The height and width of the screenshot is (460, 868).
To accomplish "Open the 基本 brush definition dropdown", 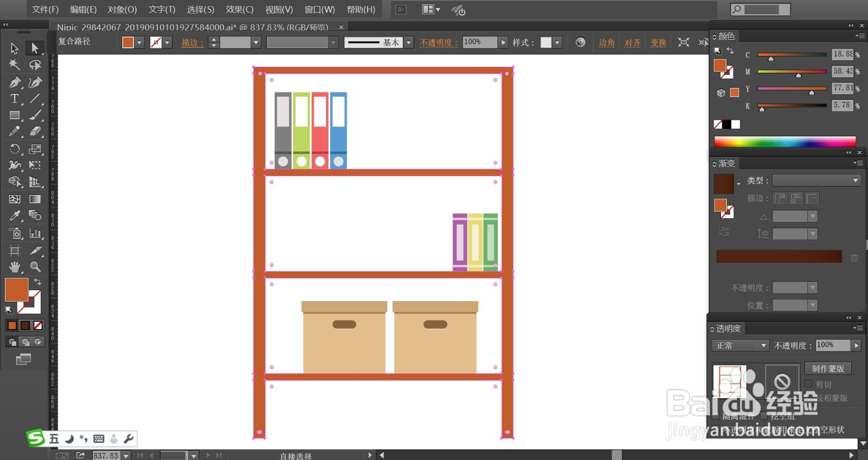I will (409, 42).
